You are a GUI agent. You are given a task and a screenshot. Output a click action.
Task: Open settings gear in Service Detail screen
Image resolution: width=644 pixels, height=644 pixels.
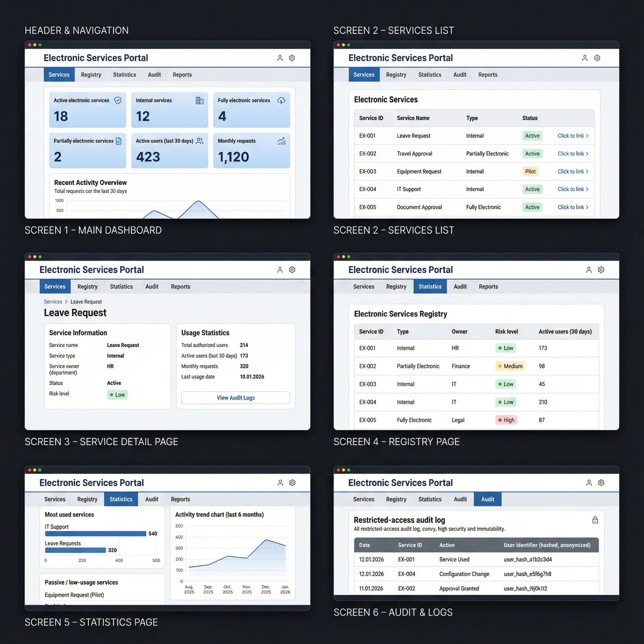pos(292,270)
